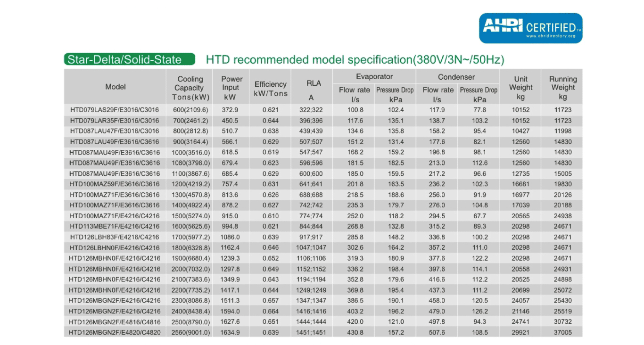Select the Condenser group header
The height and width of the screenshot is (345, 644).
pos(456,77)
